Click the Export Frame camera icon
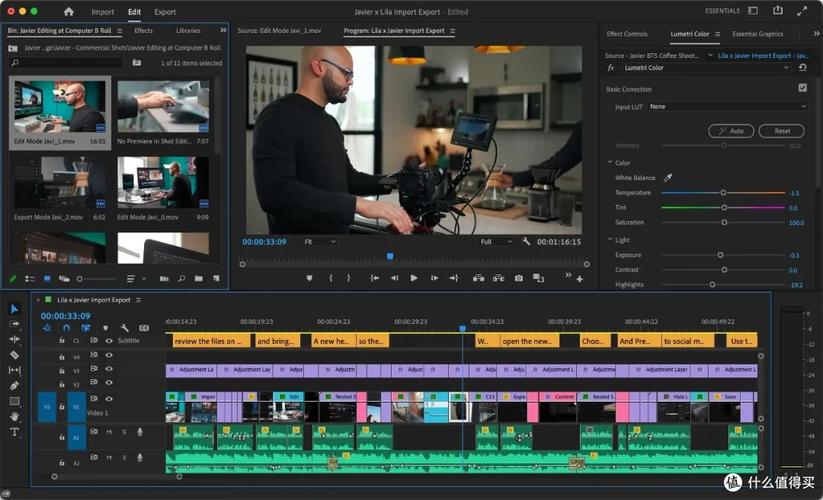 [519, 278]
